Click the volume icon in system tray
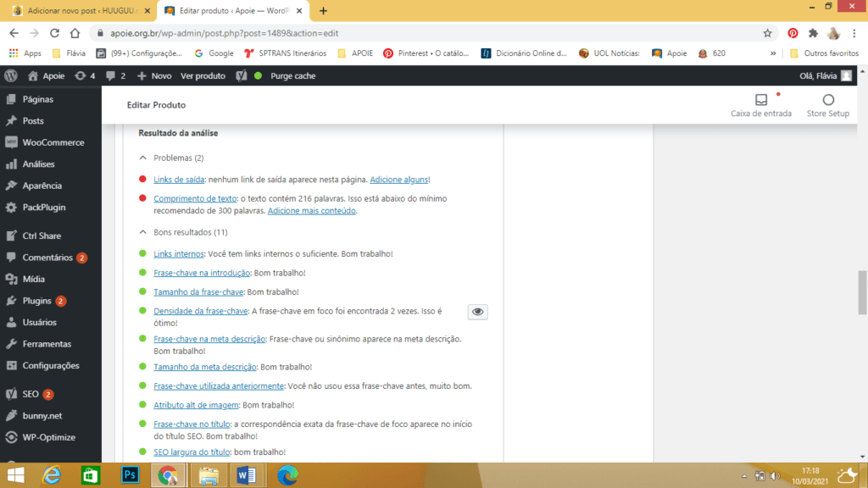868x488 pixels. (775, 476)
